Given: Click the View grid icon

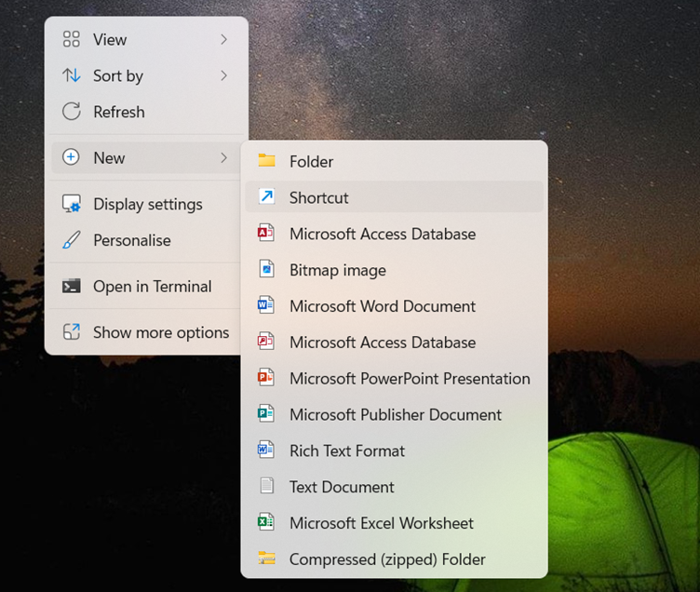Looking at the screenshot, I should [x=71, y=39].
